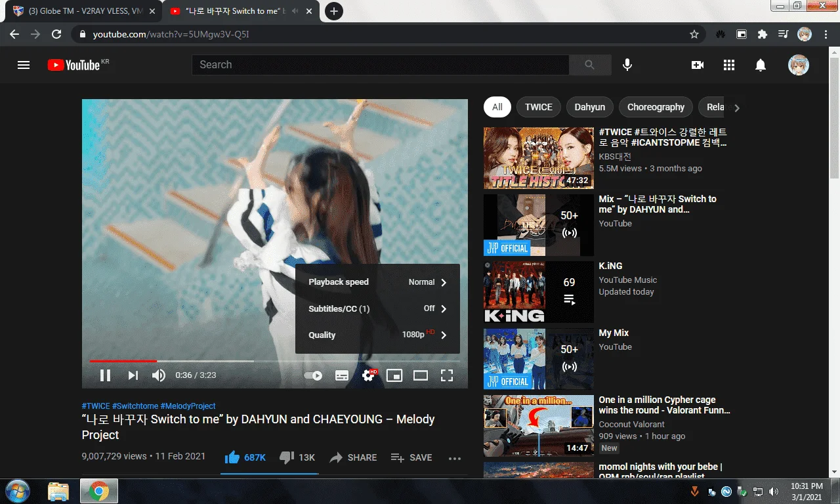Open the Coconut Valorant channel
Viewport: 840px width, 504px height.
pos(631,424)
